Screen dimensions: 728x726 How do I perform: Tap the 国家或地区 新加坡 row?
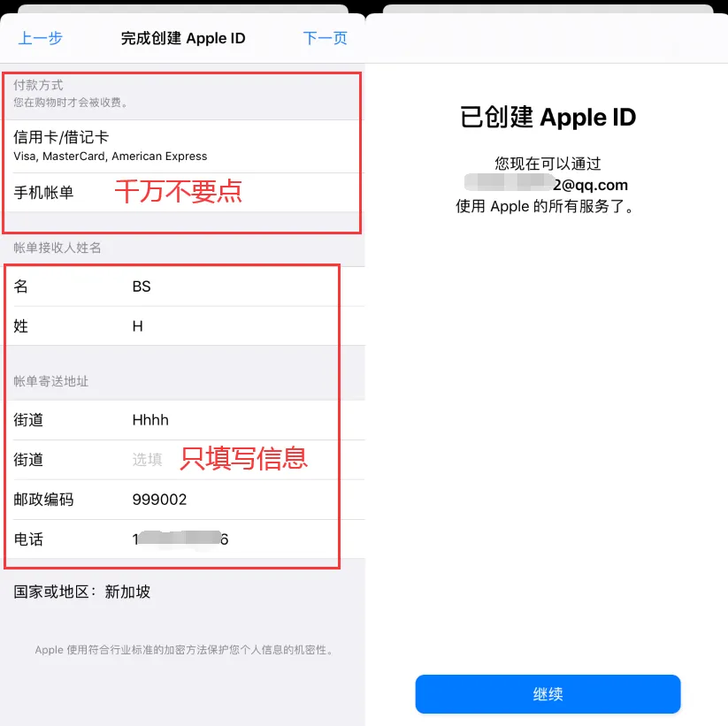pyautogui.click(x=82, y=592)
